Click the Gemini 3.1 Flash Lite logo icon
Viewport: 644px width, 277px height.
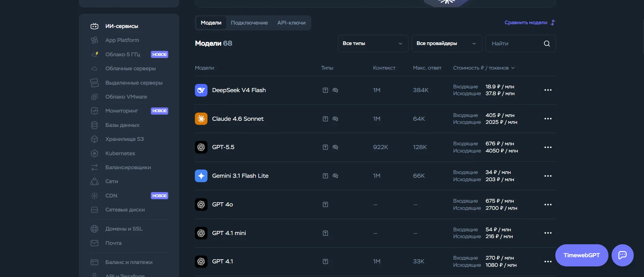click(201, 176)
